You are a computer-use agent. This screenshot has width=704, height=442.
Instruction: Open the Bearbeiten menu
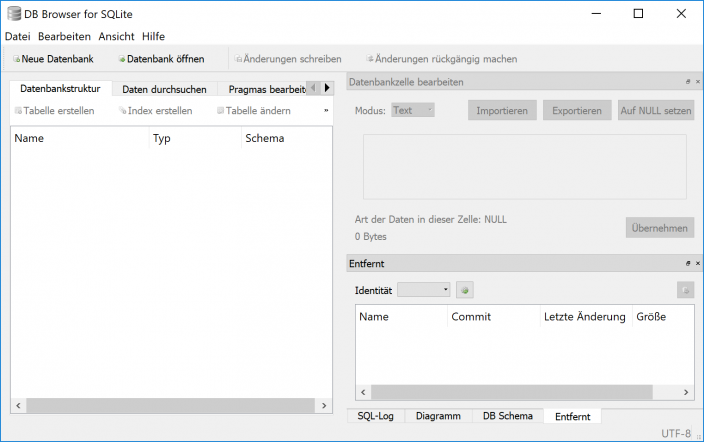coord(64,36)
